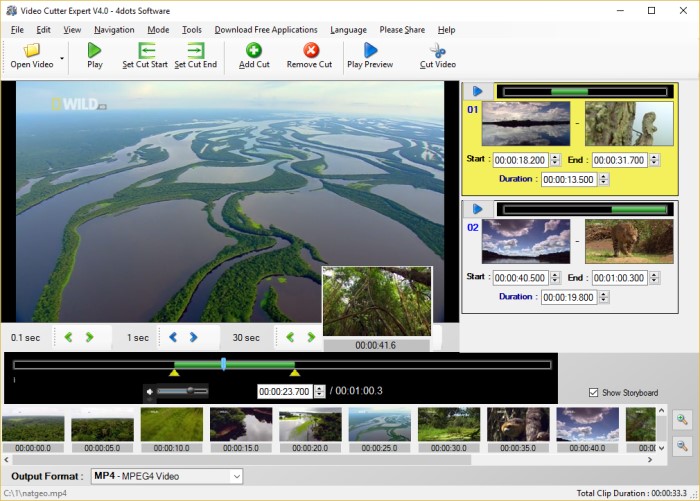
Task: Step backward by 0.1 sec arrow
Action: [68, 338]
